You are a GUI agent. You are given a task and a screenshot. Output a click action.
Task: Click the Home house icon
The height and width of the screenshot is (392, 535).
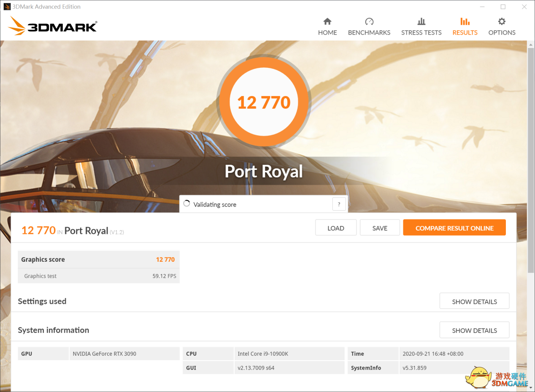pos(327,21)
